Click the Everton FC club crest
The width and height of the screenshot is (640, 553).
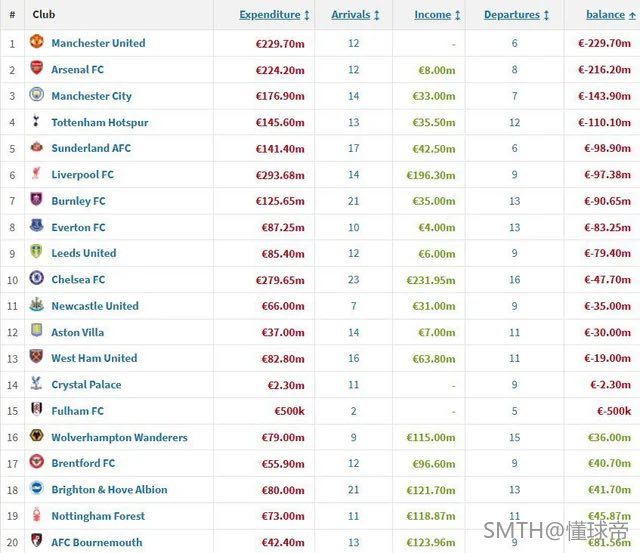tap(36, 225)
